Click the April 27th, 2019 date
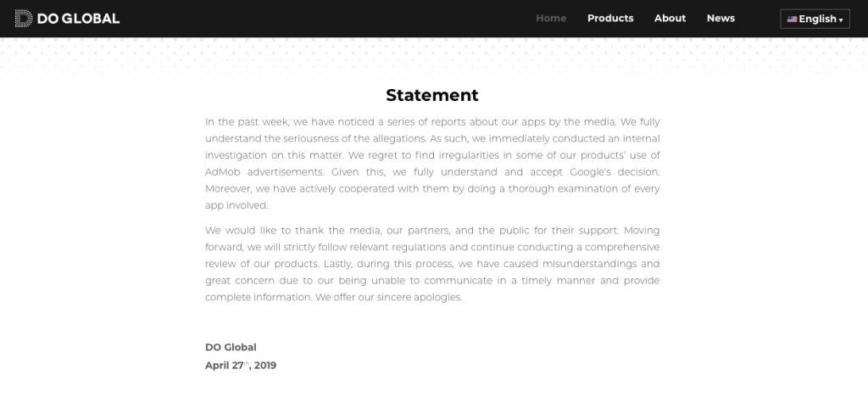868x414 pixels. tap(241, 366)
